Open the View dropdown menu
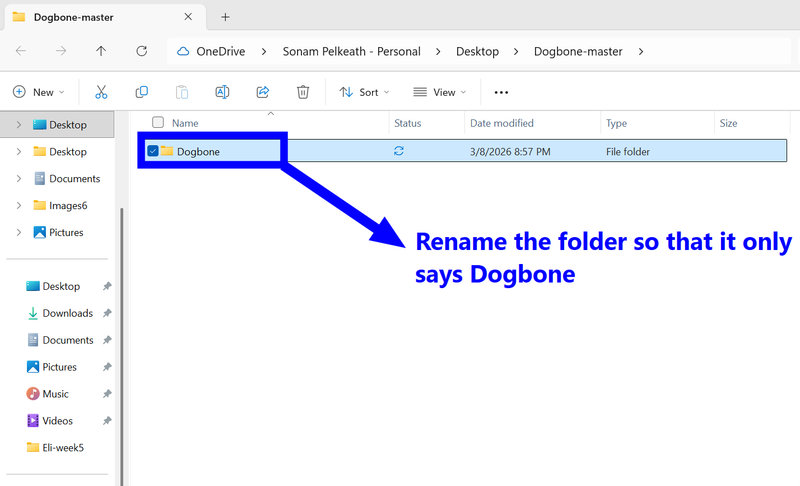 tap(439, 92)
